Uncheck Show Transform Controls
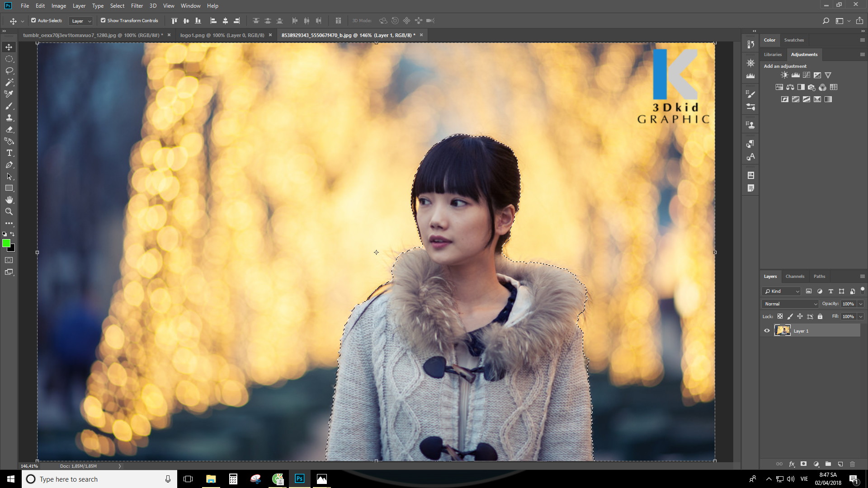868x488 pixels. [x=103, y=20]
